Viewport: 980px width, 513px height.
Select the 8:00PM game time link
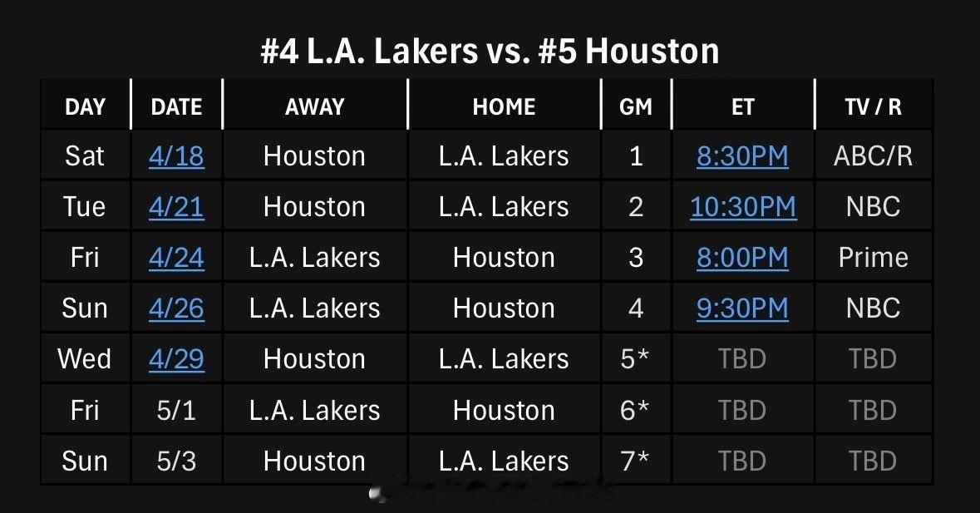pyautogui.click(x=742, y=258)
